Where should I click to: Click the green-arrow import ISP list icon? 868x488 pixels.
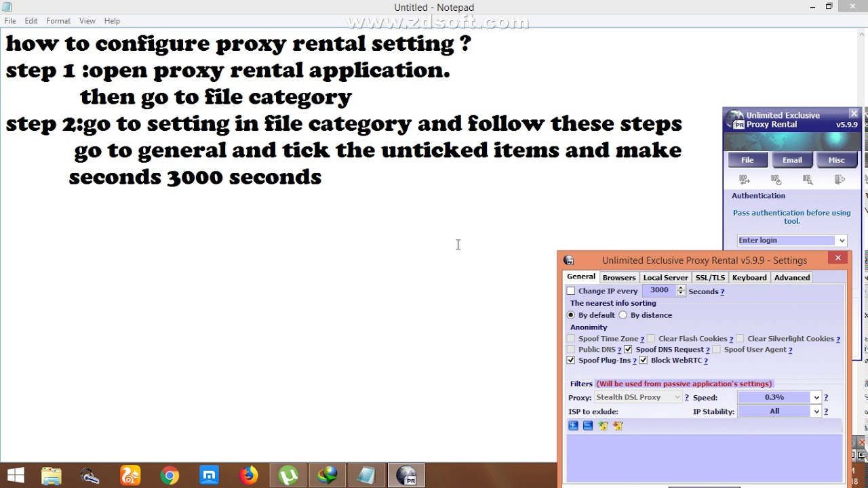(603, 426)
